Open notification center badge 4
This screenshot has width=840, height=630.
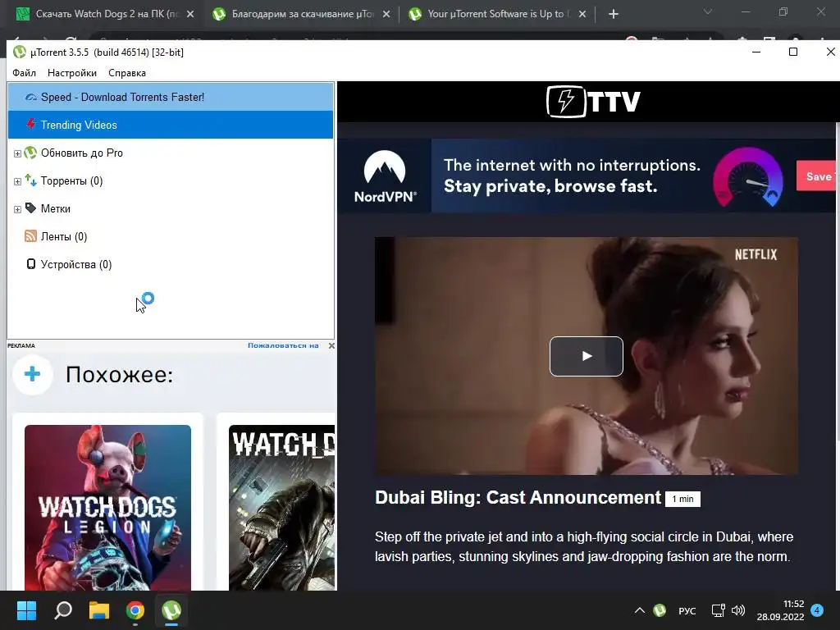817,610
